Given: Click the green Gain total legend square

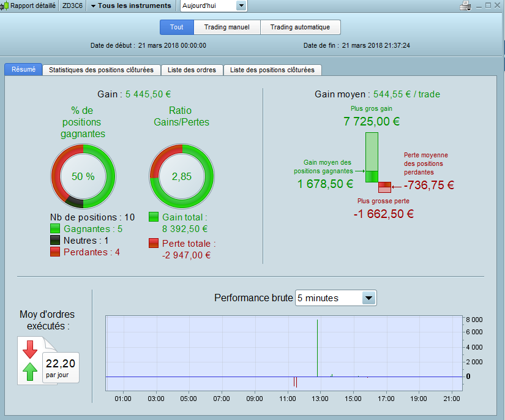Looking at the screenshot, I should 154,217.
